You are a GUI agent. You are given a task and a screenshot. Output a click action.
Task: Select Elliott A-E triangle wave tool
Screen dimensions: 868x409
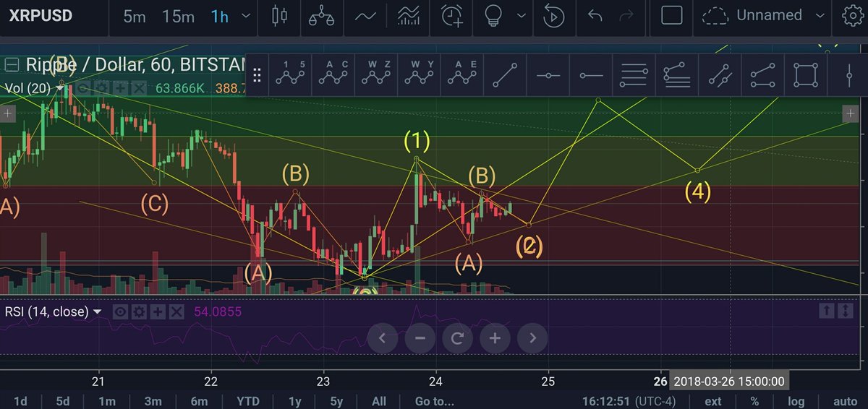[462, 74]
